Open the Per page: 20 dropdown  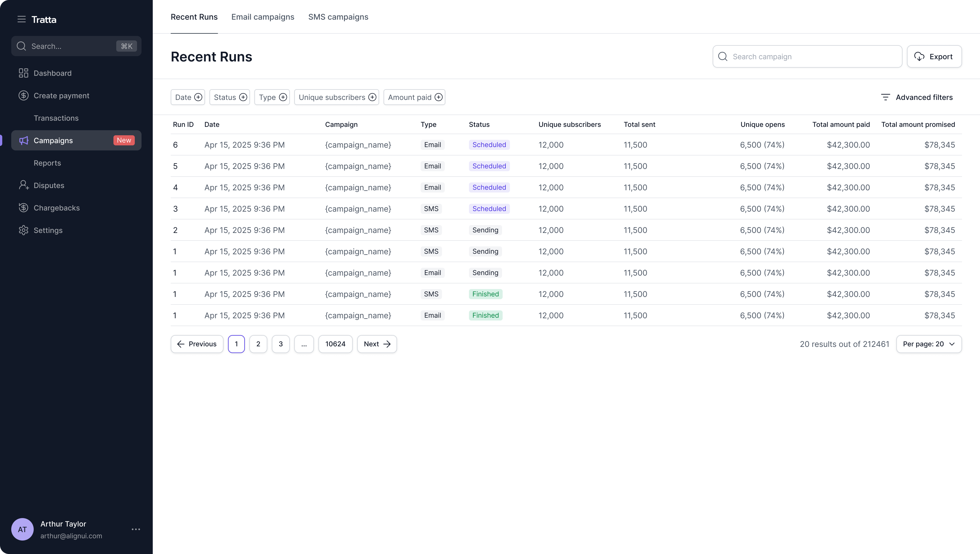coord(929,344)
